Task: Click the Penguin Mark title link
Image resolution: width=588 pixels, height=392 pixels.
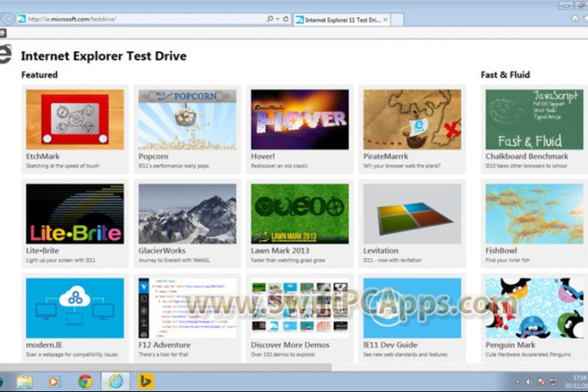Action: 510,345
